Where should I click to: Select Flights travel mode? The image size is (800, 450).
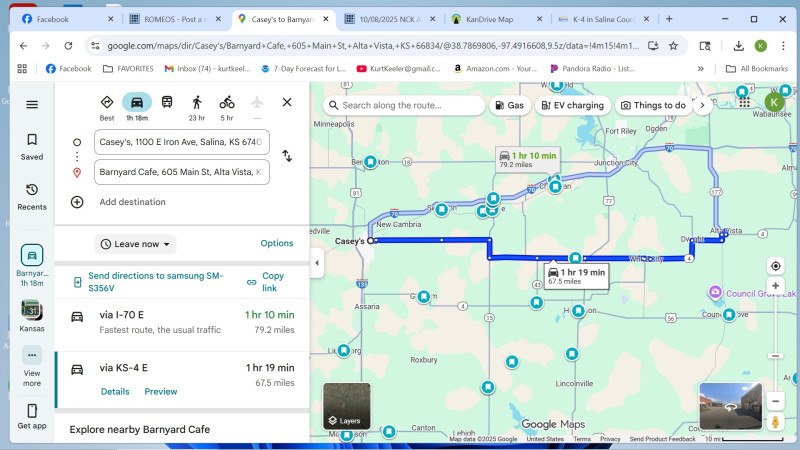click(x=257, y=106)
